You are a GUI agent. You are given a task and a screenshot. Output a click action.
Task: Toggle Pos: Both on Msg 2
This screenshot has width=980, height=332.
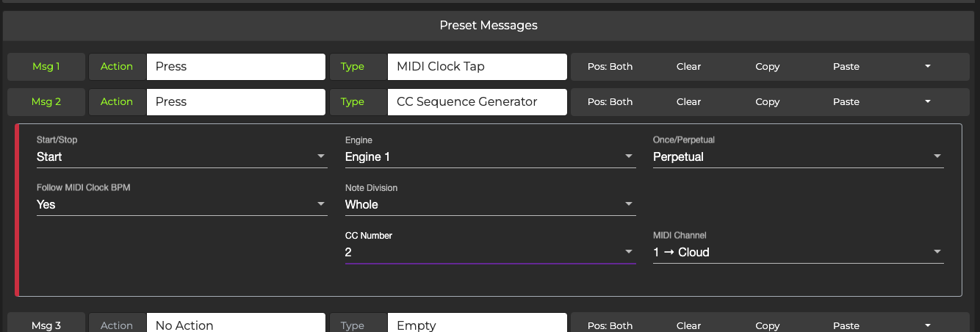pos(610,101)
